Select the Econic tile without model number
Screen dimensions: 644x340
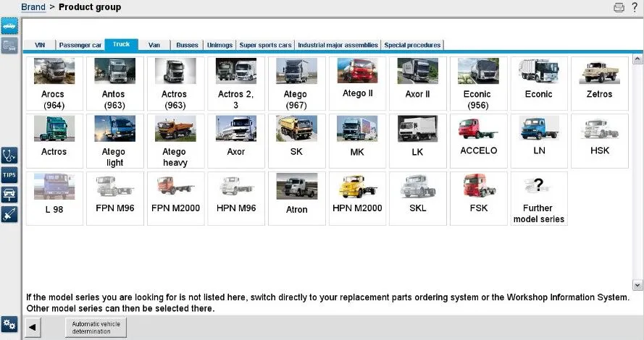click(x=539, y=84)
